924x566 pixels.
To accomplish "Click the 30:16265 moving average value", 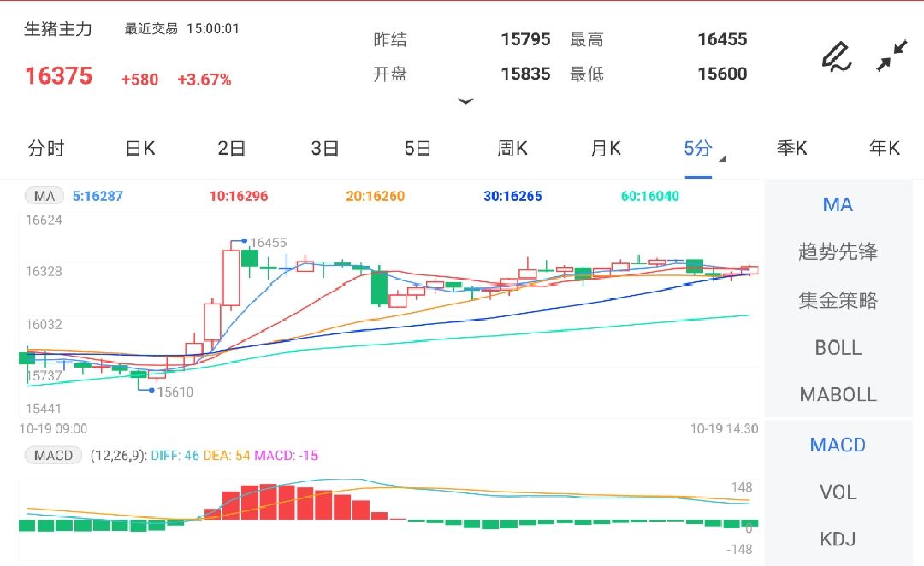I will pyautogui.click(x=512, y=196).
